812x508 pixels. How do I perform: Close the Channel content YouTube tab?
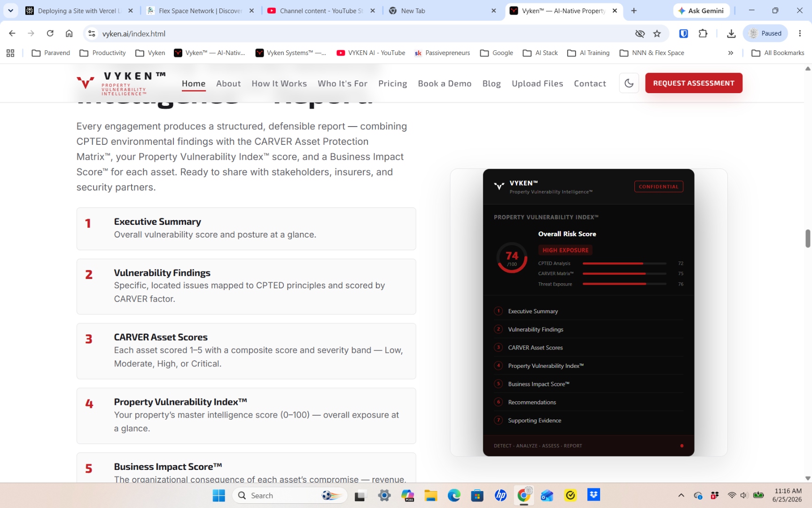pyautogui.click(x=373, y=11)
